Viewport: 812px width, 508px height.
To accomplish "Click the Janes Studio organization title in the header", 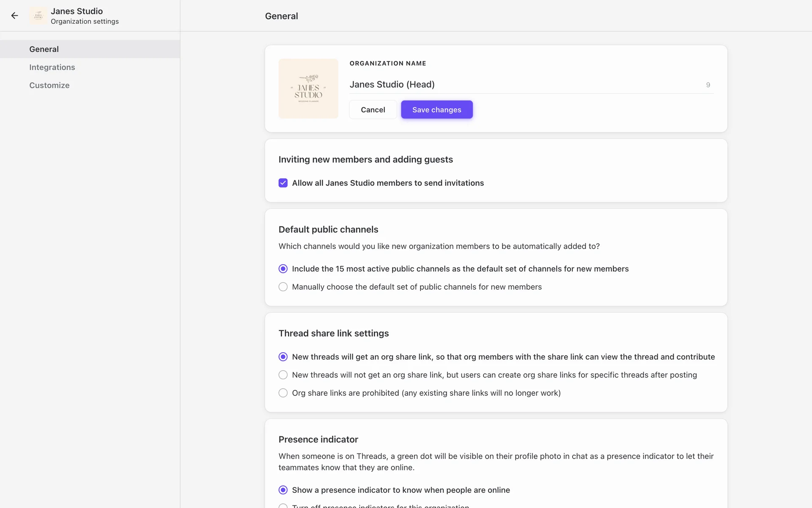I will [77, 11].
